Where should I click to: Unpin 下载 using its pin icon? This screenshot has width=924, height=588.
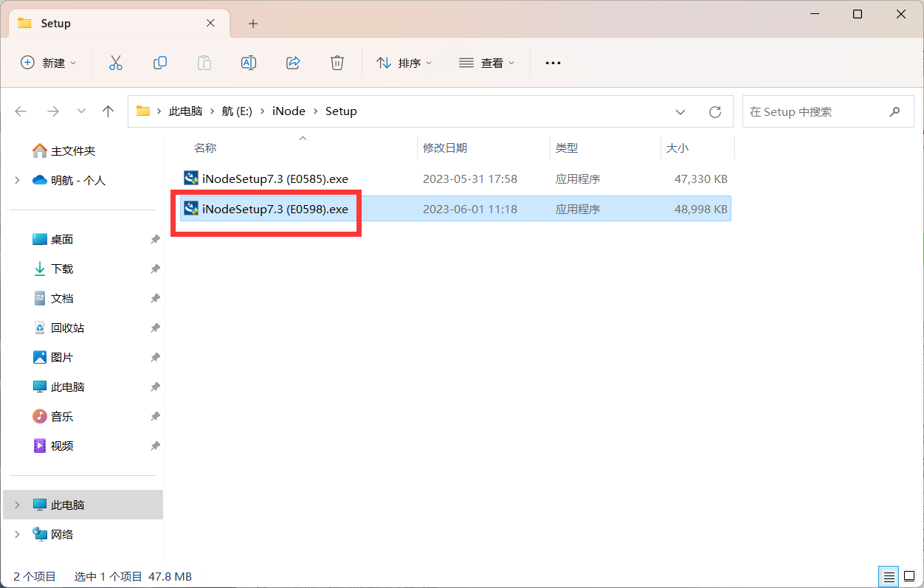point(155,269)
